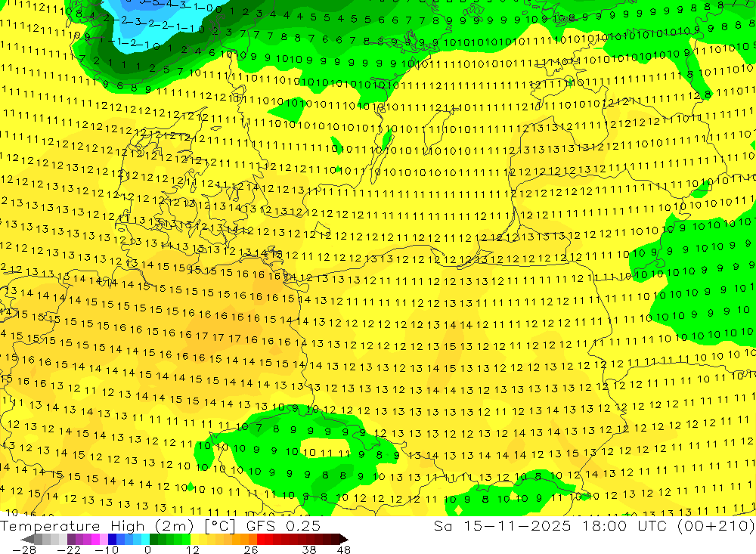Click the gray left arrow end of colorbar
The width and height of the screenshot is (756, 554).
click(x=27, y=539)
